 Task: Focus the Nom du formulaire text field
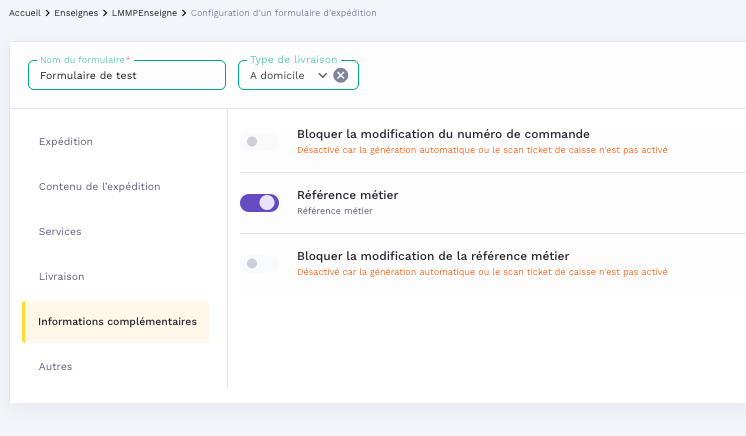127,75
